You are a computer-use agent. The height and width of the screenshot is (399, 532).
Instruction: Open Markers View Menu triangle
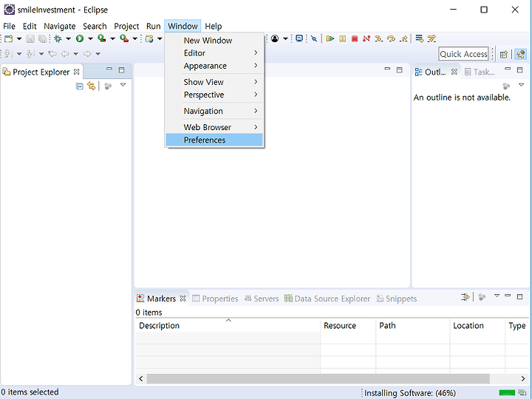pos(497,296)
